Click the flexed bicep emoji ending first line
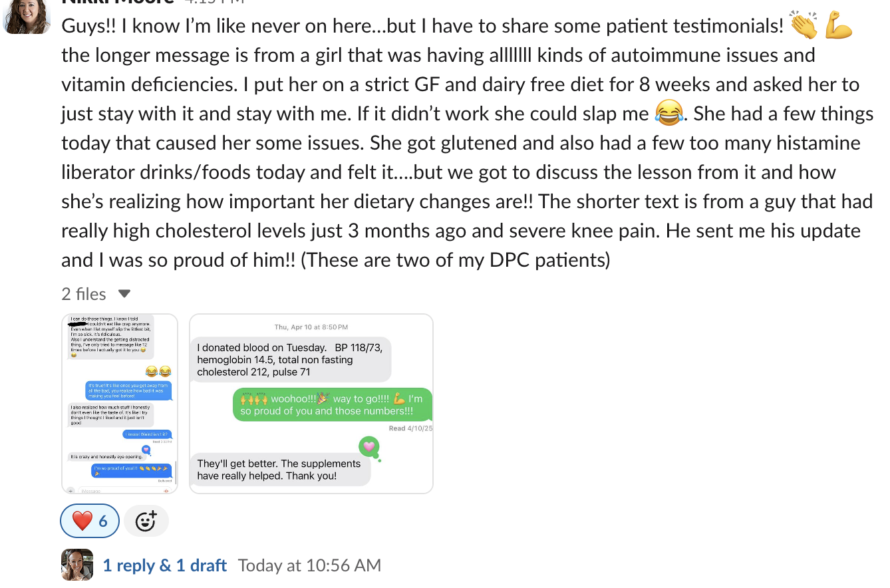Image resolution: width=890 pixels, height=588 pixels. [838, 26]
